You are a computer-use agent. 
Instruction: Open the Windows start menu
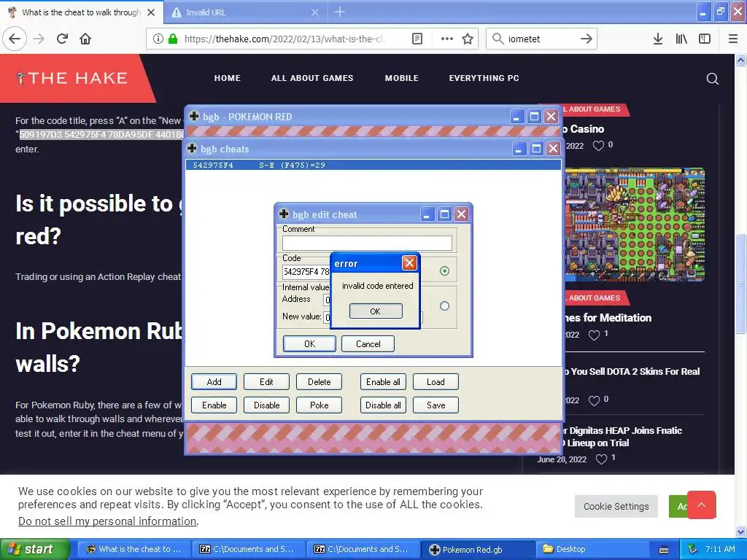click(34, 549)
